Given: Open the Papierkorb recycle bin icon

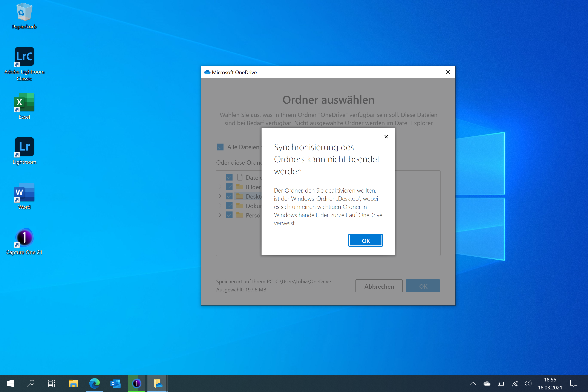Looking at the screenshot, I should point(24,12).
